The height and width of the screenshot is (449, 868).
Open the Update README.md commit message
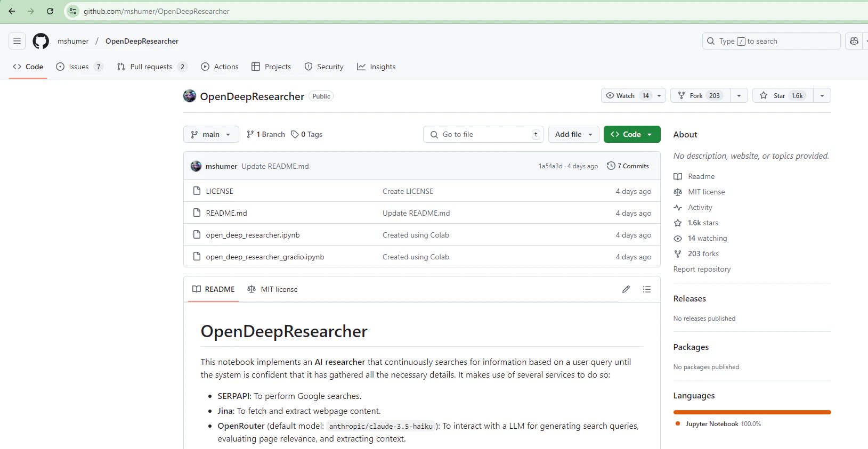275,166
